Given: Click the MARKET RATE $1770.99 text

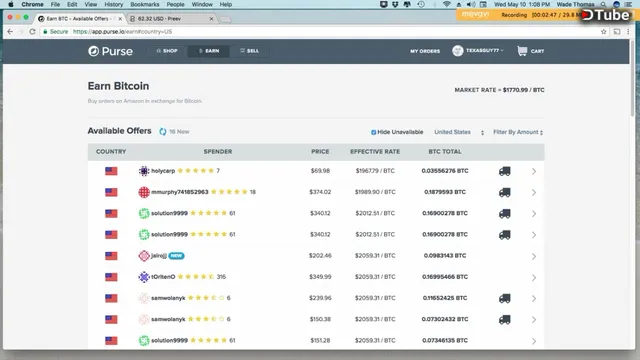Looking at the screenshot, I should [499, 90].
